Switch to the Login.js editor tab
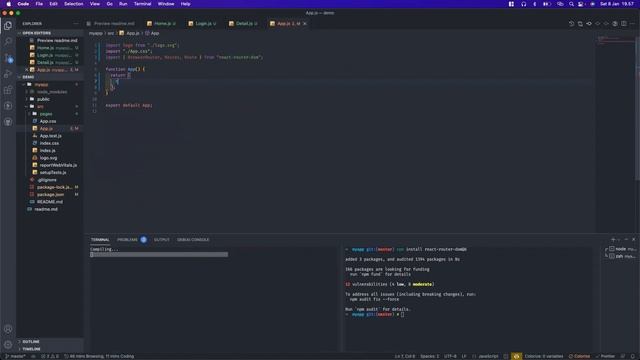The image size is (640, 360). pyautogui.click(x=203, y=24)
